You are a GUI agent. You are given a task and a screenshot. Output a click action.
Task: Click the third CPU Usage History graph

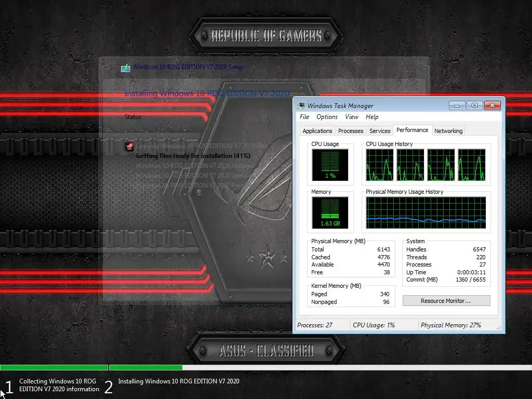(x=441, y=165)
